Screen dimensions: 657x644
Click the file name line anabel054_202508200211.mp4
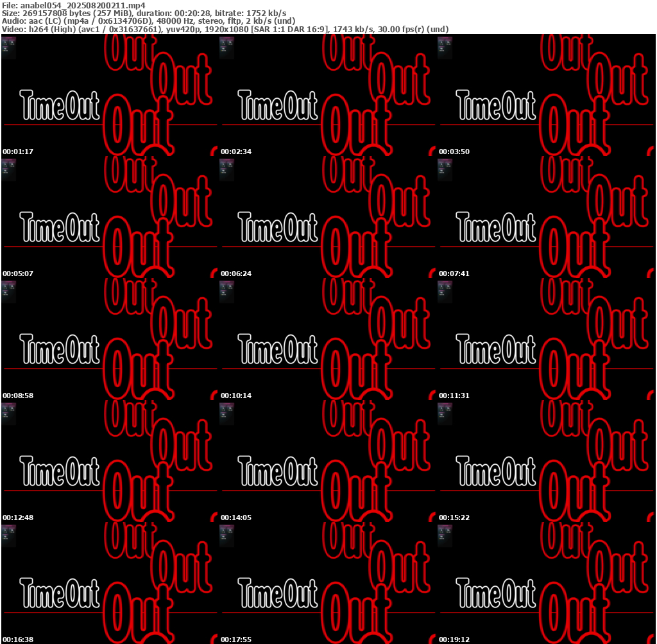pos(74,5)
